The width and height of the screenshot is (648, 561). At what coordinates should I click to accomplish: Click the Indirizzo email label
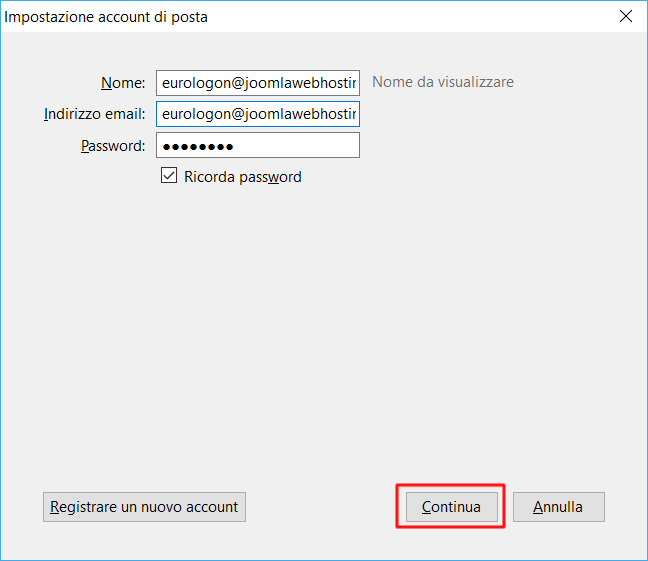pos(95,114)
